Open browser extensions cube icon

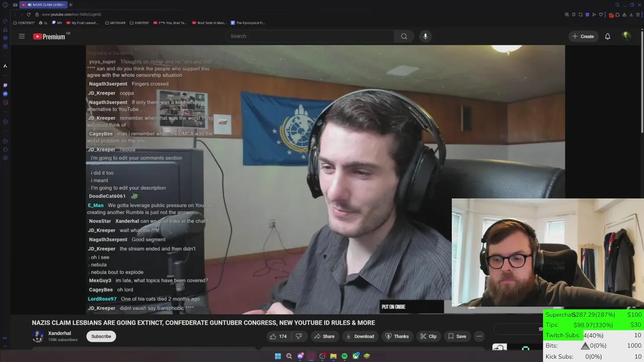(618, 15)
